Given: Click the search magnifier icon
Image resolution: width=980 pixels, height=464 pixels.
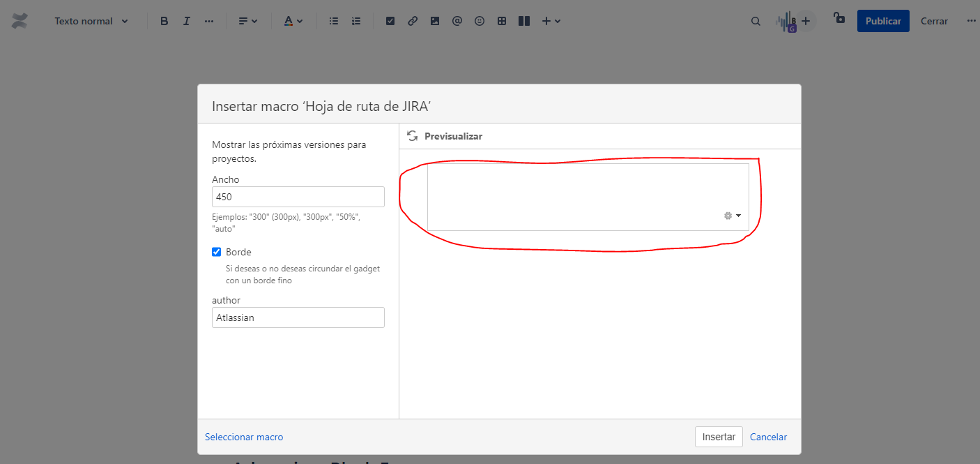Looking at the screenshot, I should coord(756,21).
